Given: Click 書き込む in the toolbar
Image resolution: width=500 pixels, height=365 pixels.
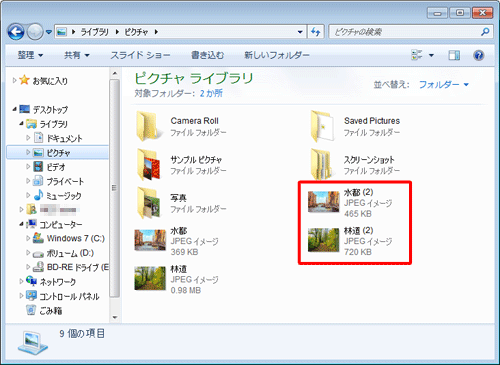Looking at the screenshot, I should [x=207, y=55].
